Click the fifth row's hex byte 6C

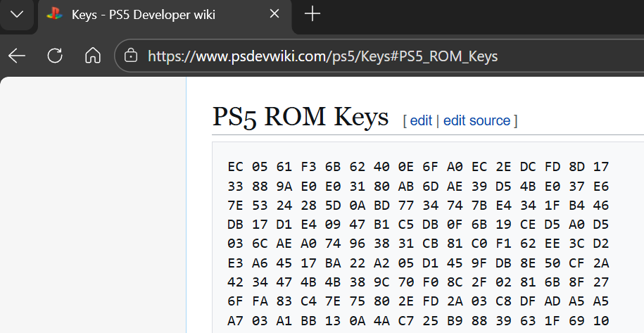tap(260, 244)
